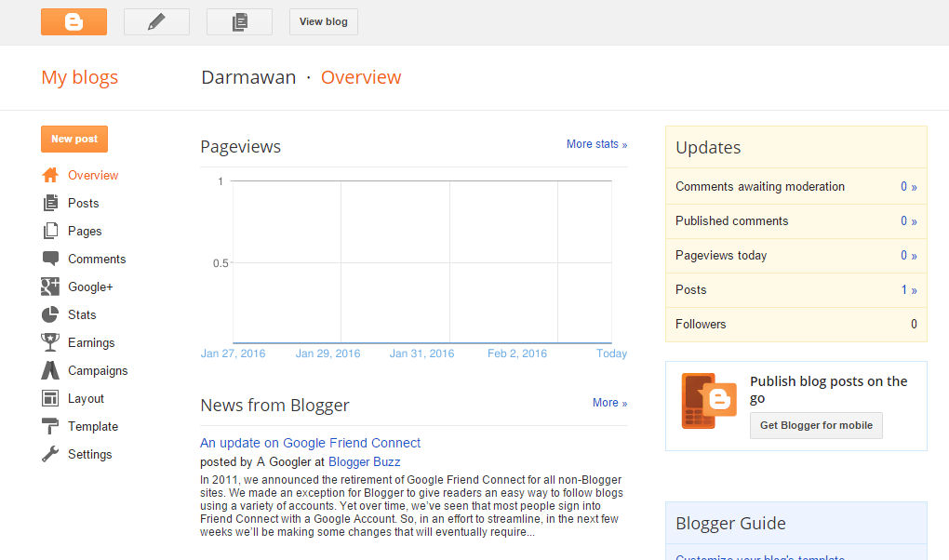
Task: Click the New post button
Action: click(x=74, y=140)
